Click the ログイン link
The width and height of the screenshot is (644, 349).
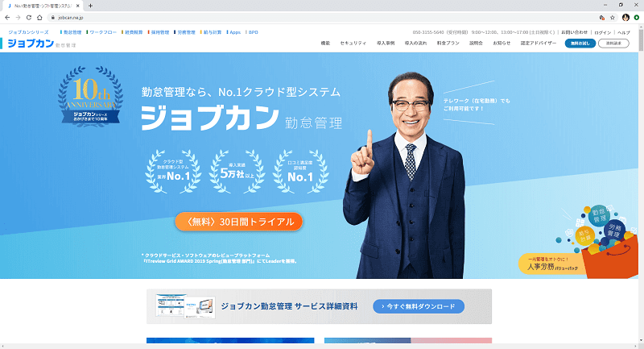602,32
